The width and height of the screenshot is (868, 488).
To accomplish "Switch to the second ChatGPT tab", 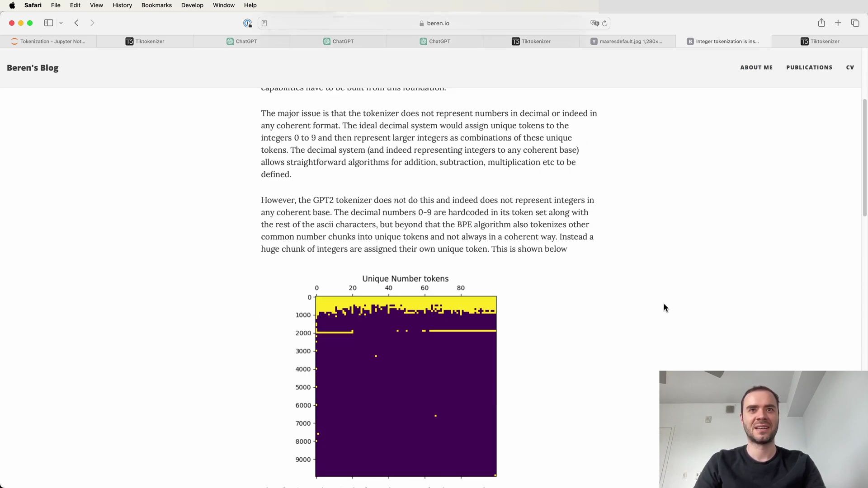I will pos(339,41).
